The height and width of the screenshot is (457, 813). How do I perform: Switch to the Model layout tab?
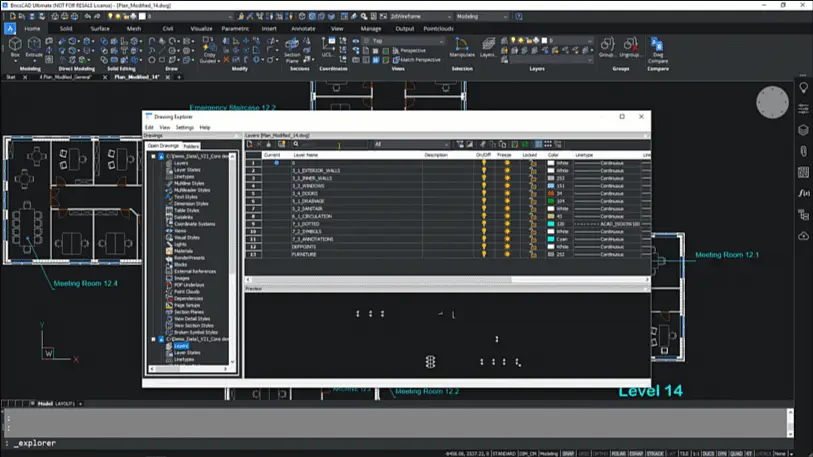[x=45, y=404]
